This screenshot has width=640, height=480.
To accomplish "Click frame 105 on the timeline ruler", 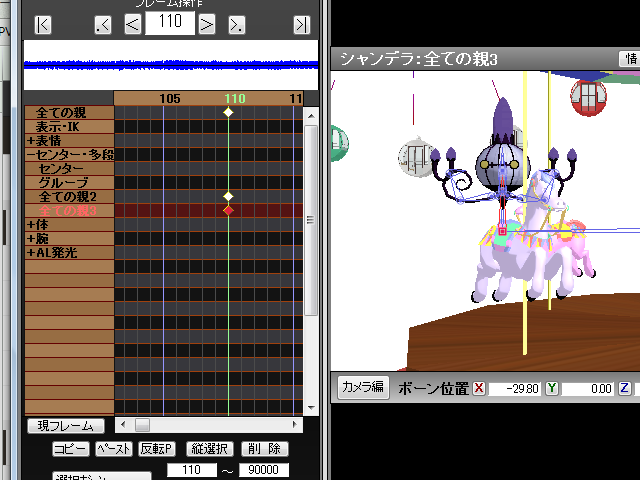I will point(170,98).
